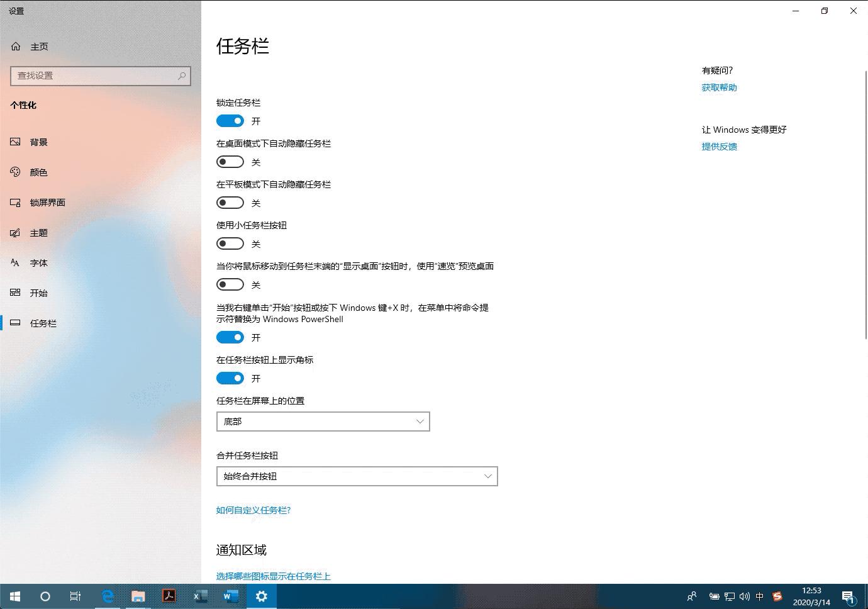Image resolution: width=868 pixels, height=609 pixels.
Task: Launch File Explorer from the taskbar
Action: 138,596
